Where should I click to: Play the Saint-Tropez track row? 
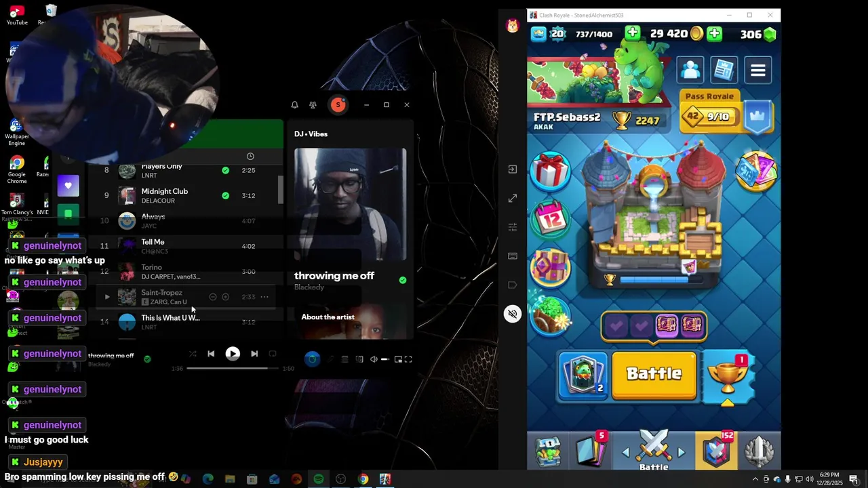pos(106,297)
